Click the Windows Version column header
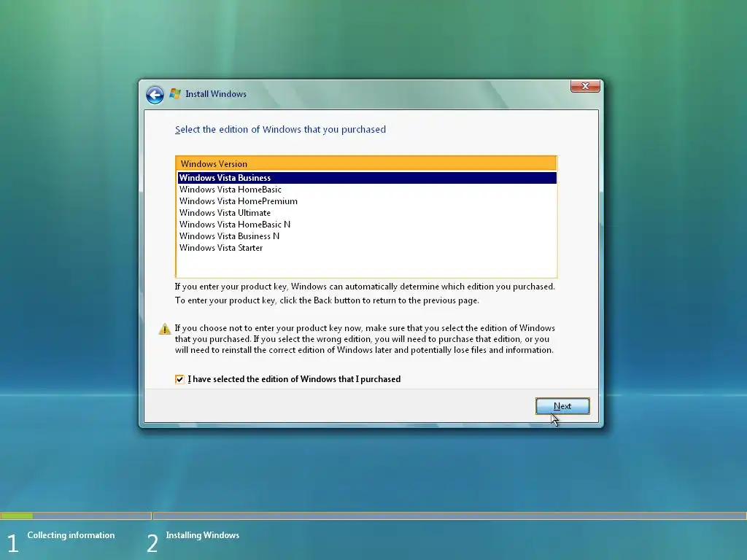The width and height of the screenshot is (747, 560). [366, 163]
